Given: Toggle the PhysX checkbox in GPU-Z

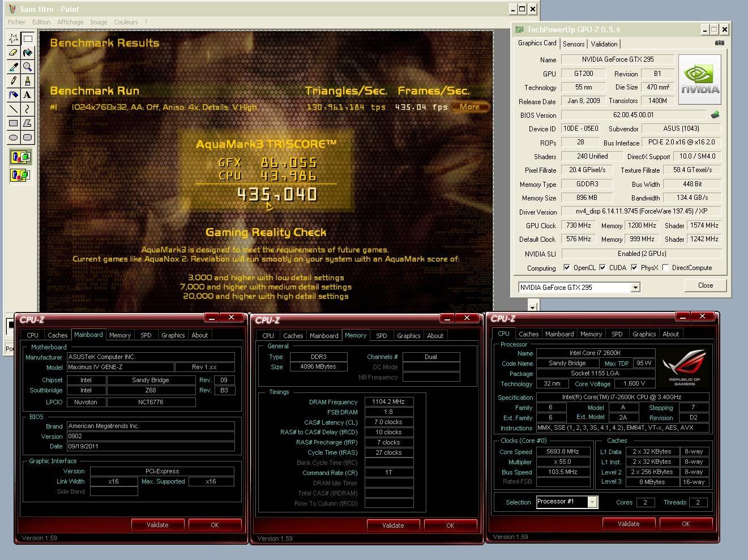Looking at the screenshot, I should (x=634, y=267).
